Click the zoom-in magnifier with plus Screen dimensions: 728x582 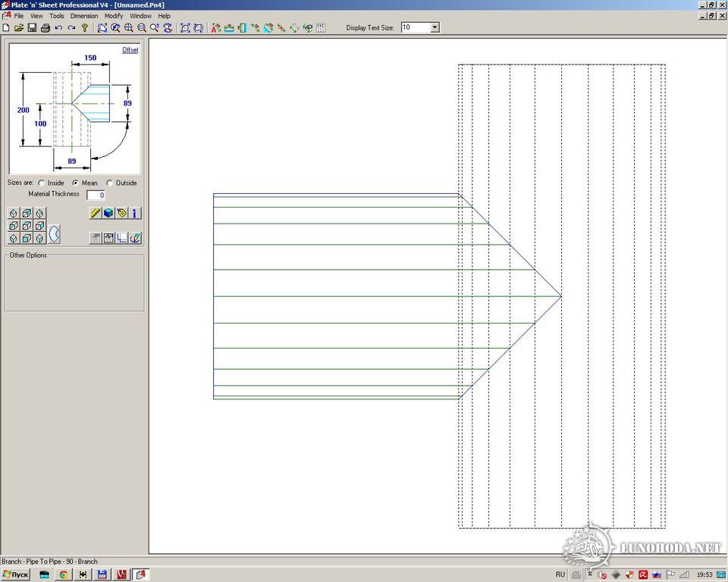tap(129, 28)
